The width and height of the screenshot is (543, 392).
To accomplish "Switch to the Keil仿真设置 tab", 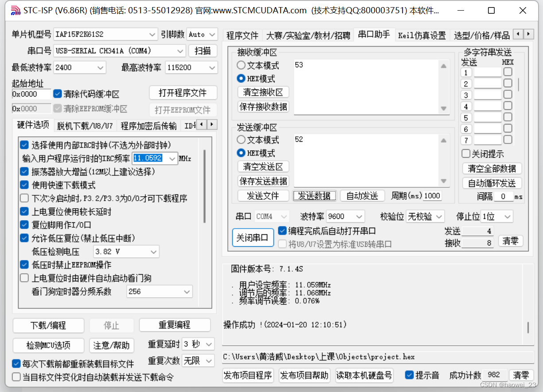I will [422, 35].
